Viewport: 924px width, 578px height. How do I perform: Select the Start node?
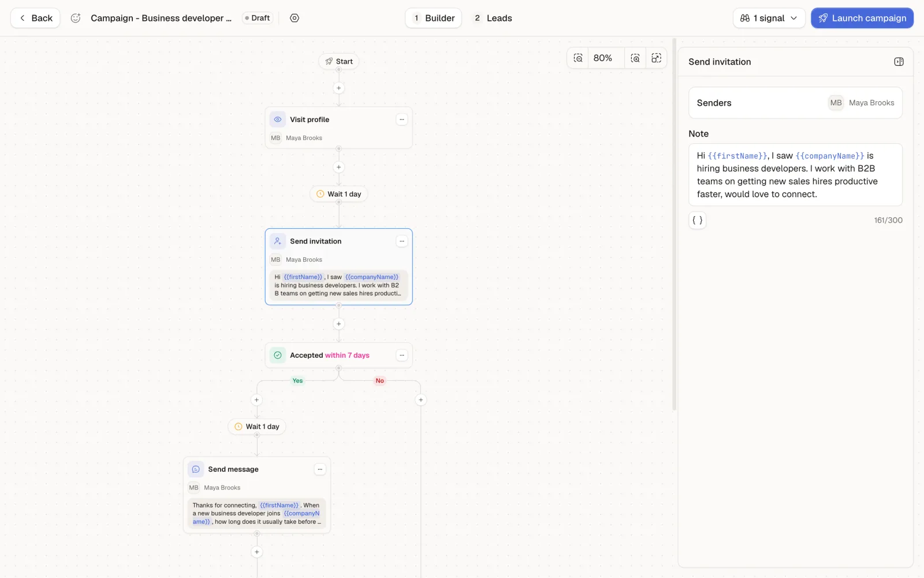click(x=339, y=61)
